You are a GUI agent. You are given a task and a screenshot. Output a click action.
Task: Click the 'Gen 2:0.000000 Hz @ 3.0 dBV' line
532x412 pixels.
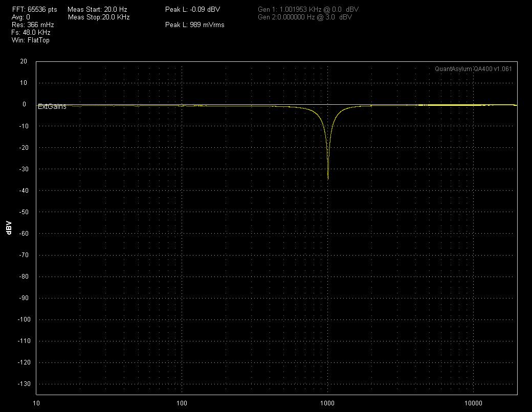pos(305,17)
